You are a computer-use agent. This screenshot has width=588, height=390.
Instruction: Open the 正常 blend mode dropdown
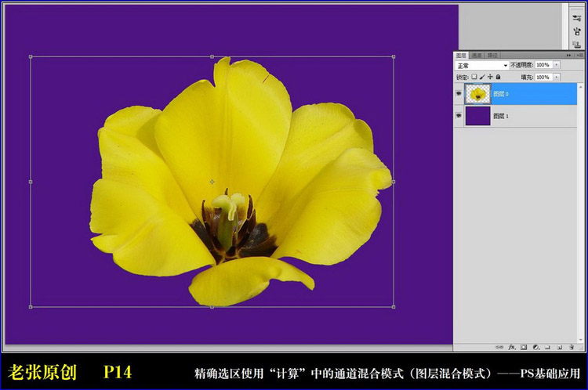click(x=481, y=66)
